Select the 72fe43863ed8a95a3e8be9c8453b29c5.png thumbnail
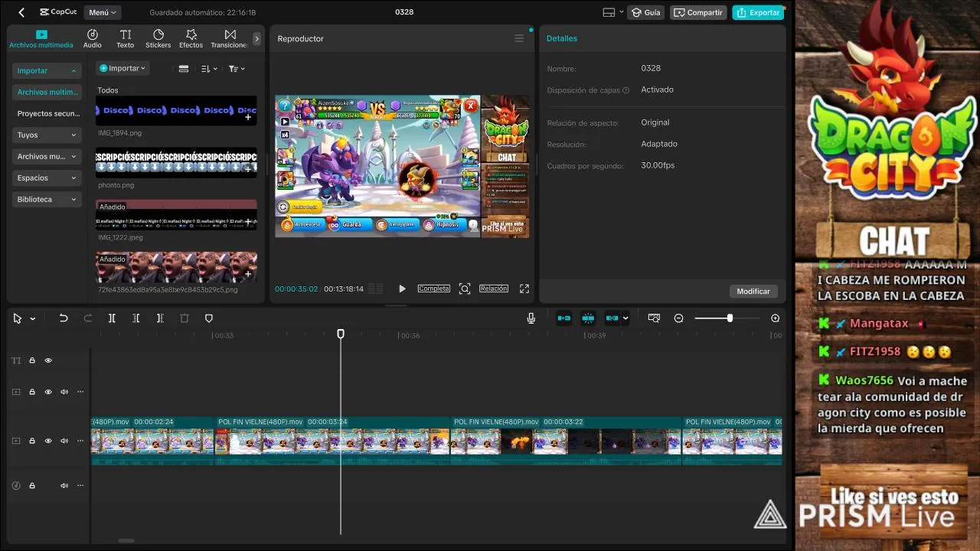Viewport: 980px width, 551px height. click(176, 268)
